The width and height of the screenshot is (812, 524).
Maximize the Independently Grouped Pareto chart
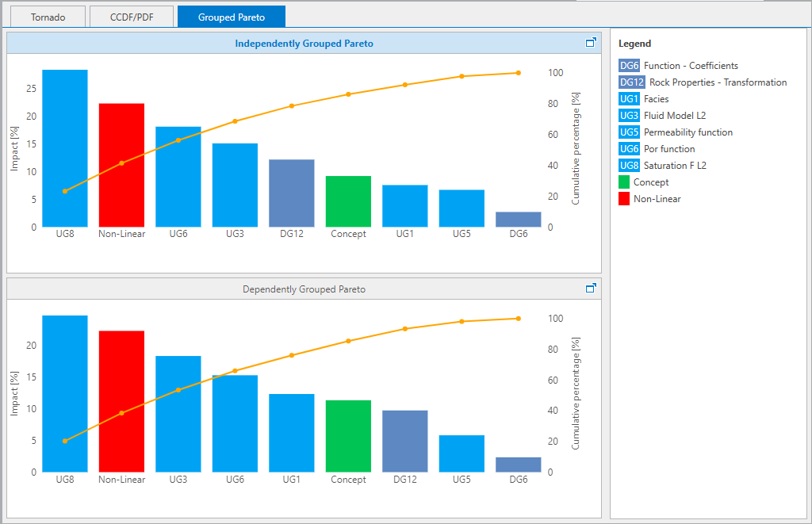pyautogui.click(x=591, y=43)
